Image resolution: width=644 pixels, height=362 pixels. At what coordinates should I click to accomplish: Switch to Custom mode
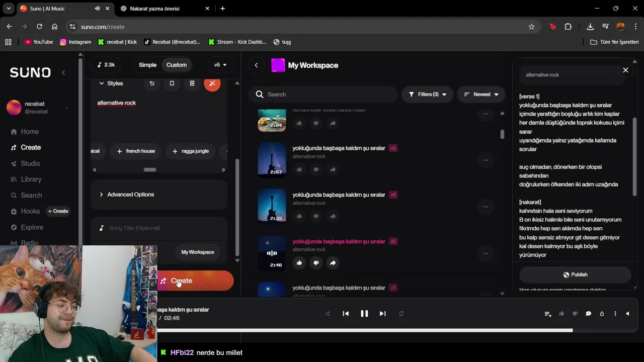[x=177, y=65]
